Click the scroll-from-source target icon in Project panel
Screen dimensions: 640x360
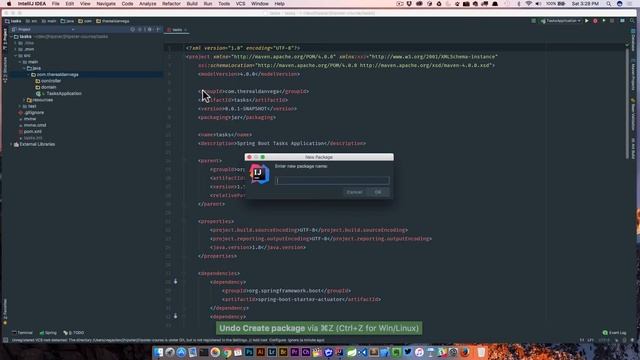pyautogui.click(x=133, y=29)
